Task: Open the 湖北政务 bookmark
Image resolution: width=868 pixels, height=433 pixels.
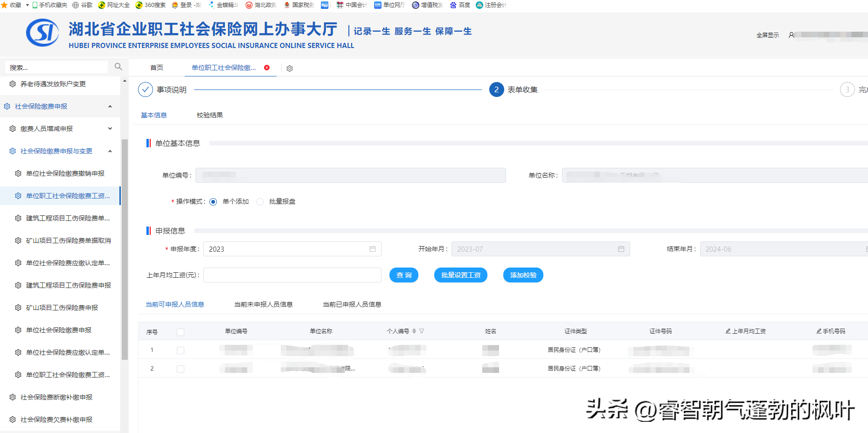Action: pyautogui.click(x=261, y=5)
